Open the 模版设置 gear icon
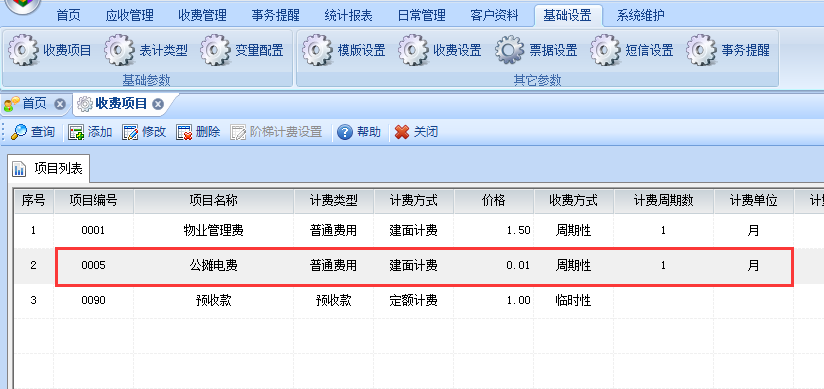824x389 pixels. click(x=317, y=50)
